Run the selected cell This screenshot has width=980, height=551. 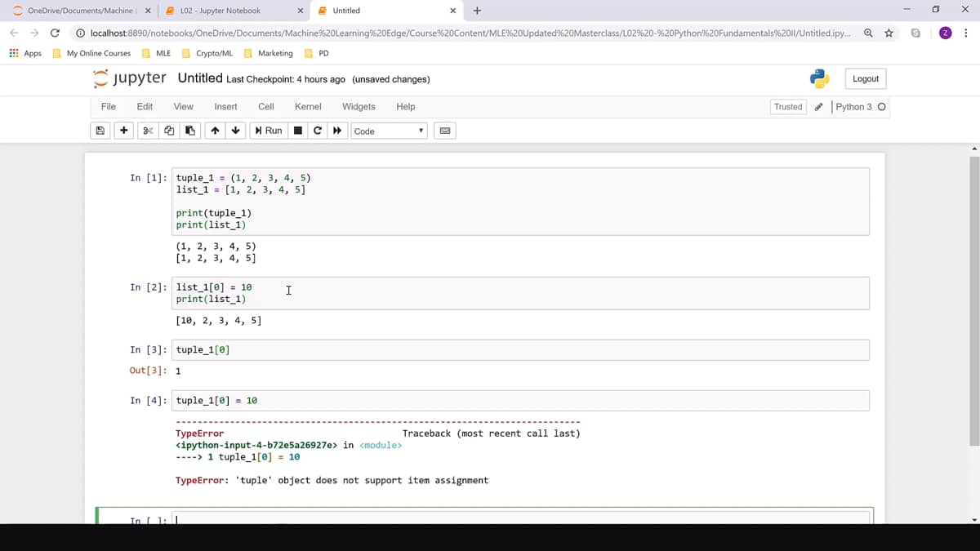[269, 131]
